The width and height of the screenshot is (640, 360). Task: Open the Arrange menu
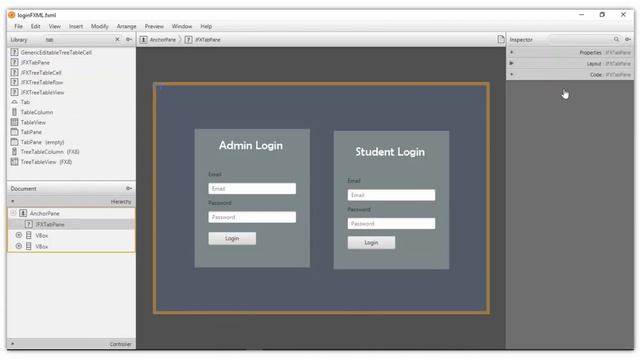(126, 26)
